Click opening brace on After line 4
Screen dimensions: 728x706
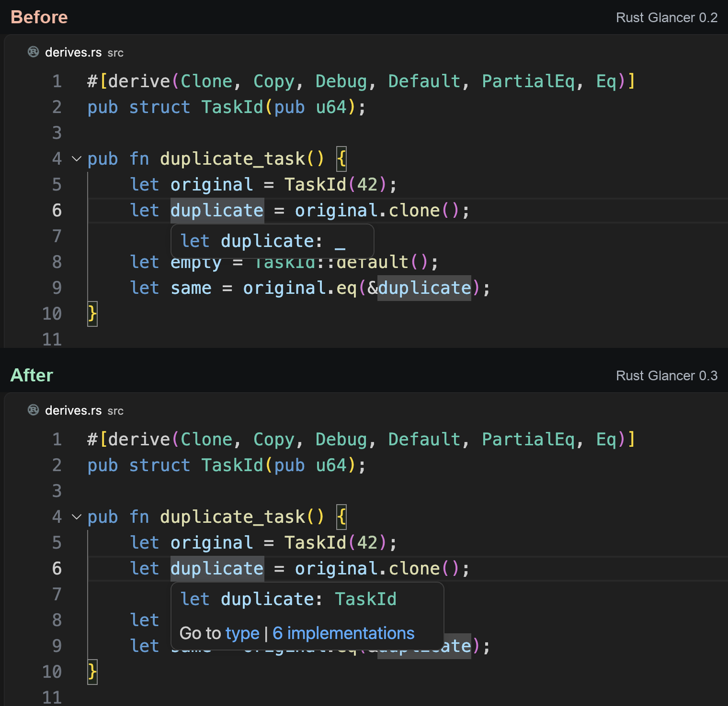click(341, 517)
